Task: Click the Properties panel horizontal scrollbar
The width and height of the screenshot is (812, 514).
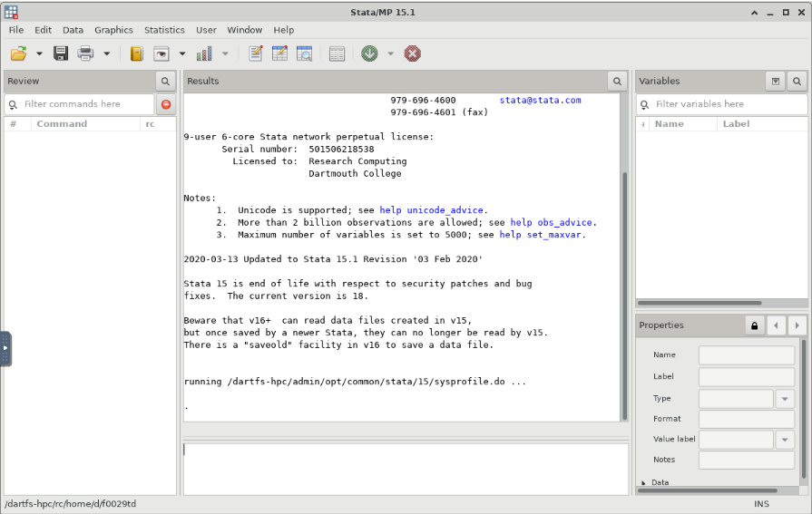Action: (x=708, y=490)
